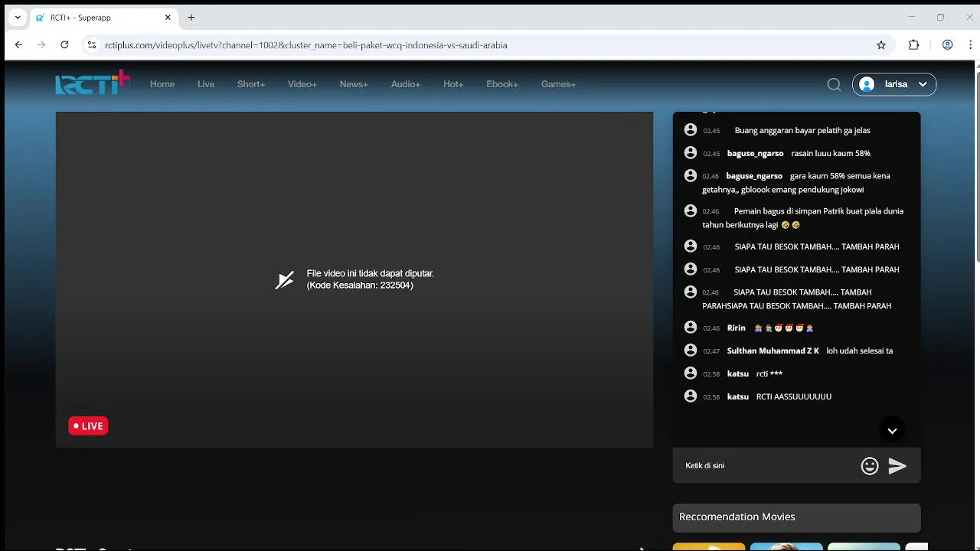Viewport: 980px width, 551px height.
Task: Open Chrome three-dot menu
Action: click(970, 45)
